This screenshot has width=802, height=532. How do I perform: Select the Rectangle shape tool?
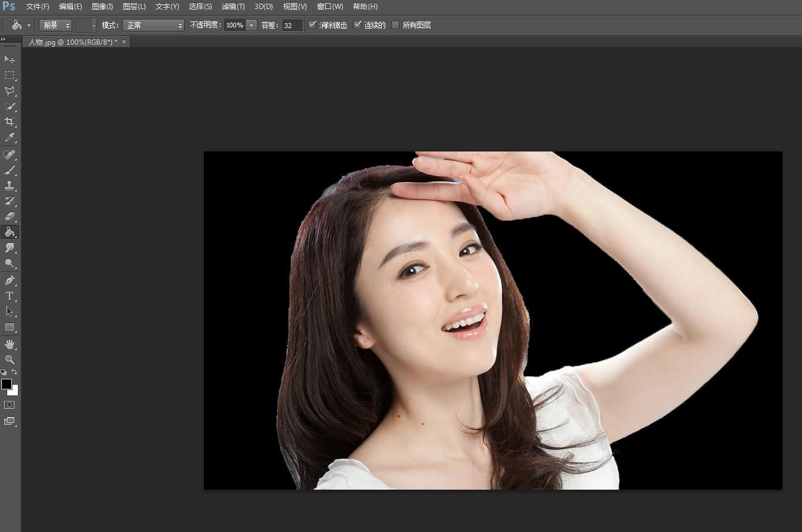[x=10, y=327]
